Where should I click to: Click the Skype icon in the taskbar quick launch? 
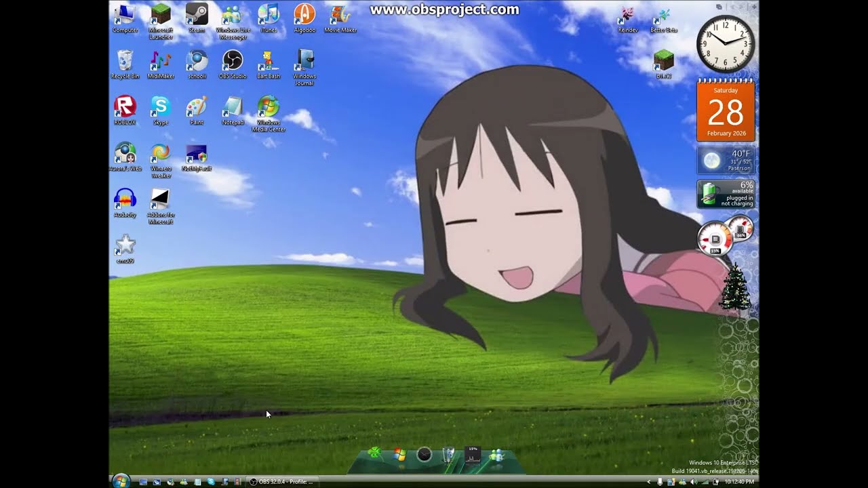coord(211,482)
